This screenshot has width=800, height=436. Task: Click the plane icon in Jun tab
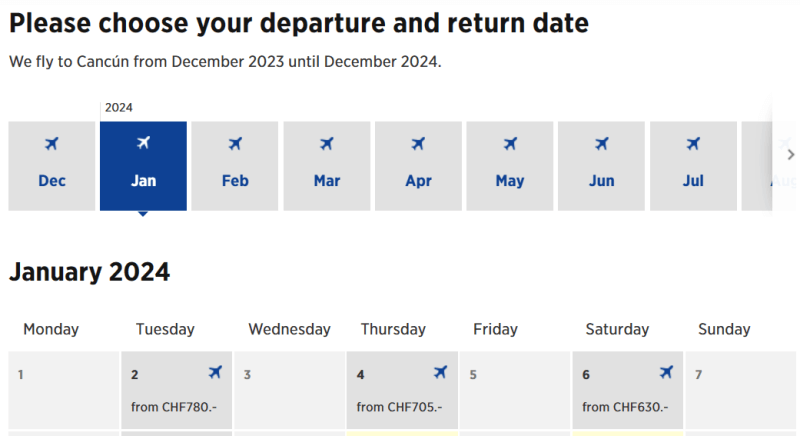602,144
